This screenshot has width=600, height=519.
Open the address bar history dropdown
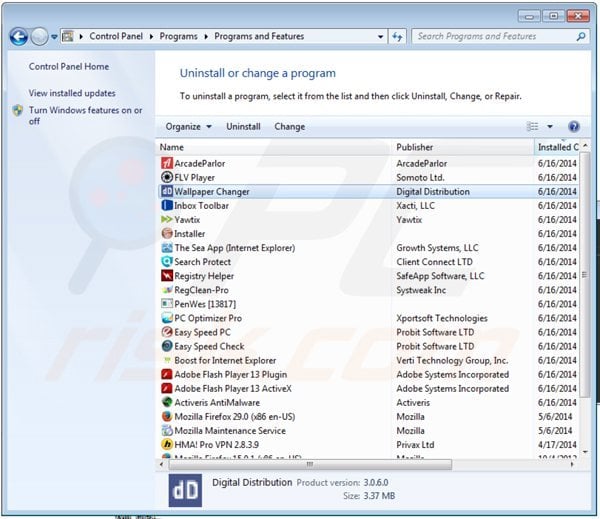point(380,37)
